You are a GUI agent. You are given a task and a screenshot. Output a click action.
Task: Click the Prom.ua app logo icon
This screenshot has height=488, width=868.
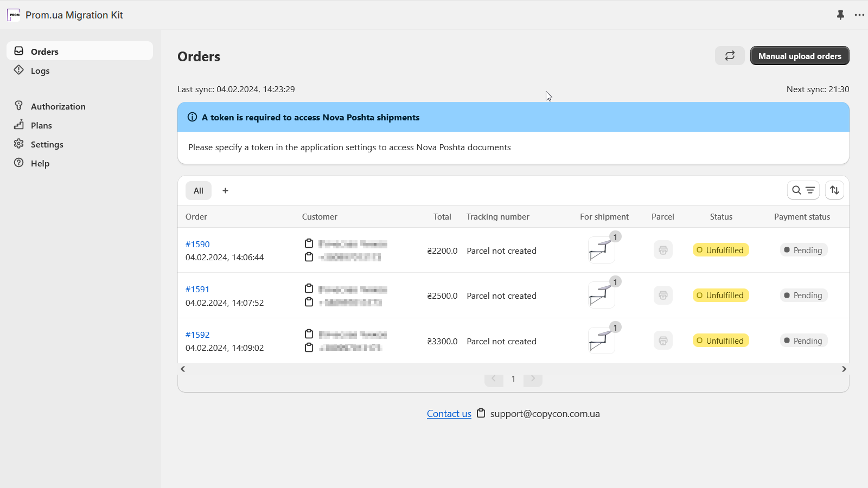(14, 15)
